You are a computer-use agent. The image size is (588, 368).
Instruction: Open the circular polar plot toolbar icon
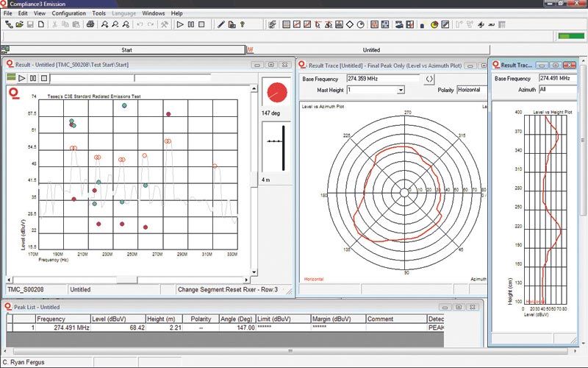[x=361, y=25]
